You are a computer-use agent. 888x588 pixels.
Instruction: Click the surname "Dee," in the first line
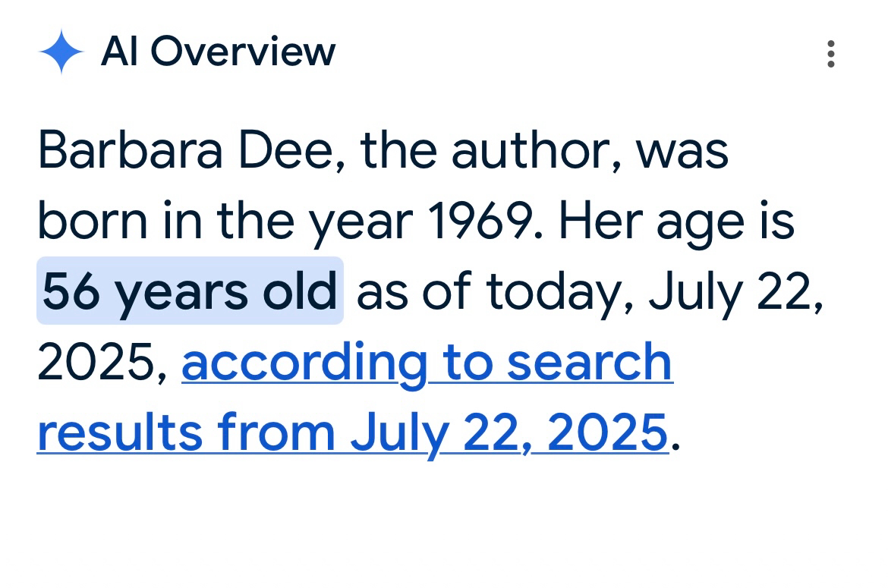(x=292, y=150)
